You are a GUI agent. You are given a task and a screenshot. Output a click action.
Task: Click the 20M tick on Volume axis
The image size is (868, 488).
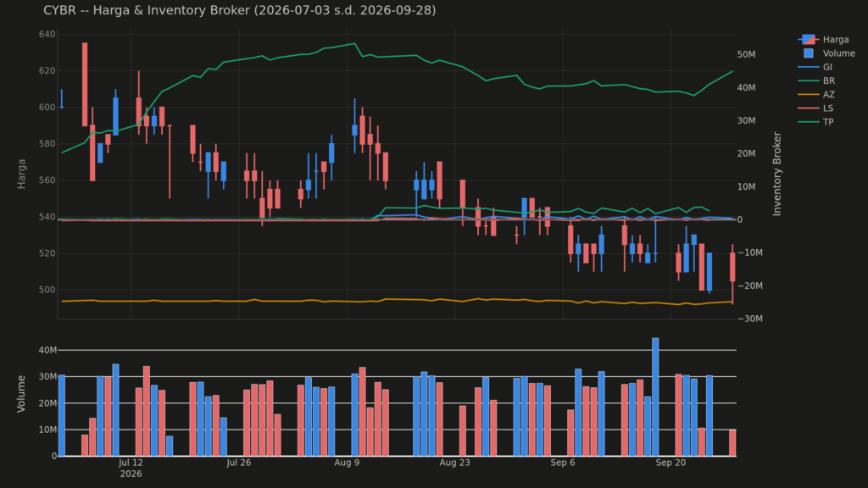click(47, 403)
